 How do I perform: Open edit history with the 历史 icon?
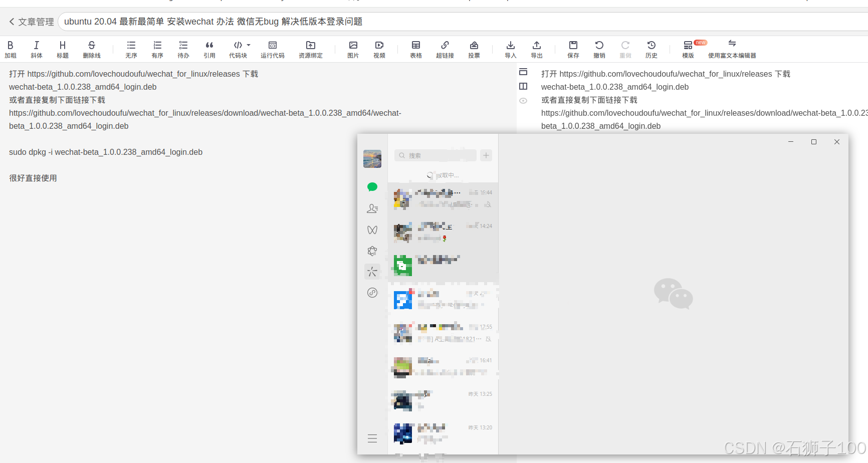pos(651,49)
